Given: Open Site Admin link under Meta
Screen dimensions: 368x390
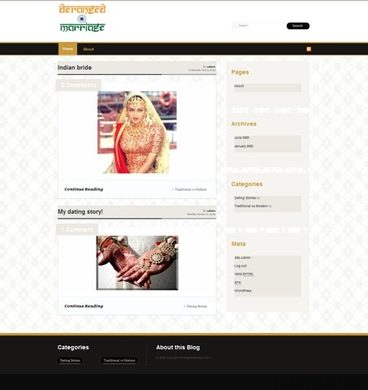Looking at the screenshot, I should tap(242, 258).
